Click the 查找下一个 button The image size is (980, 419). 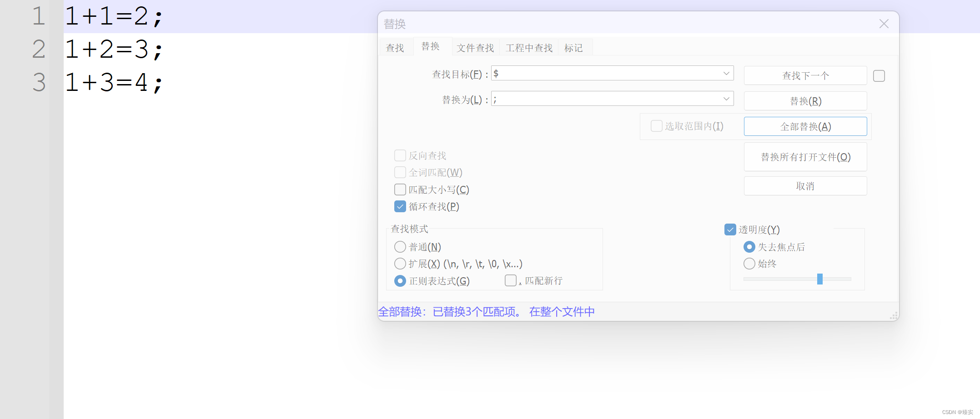pos(805,75)
